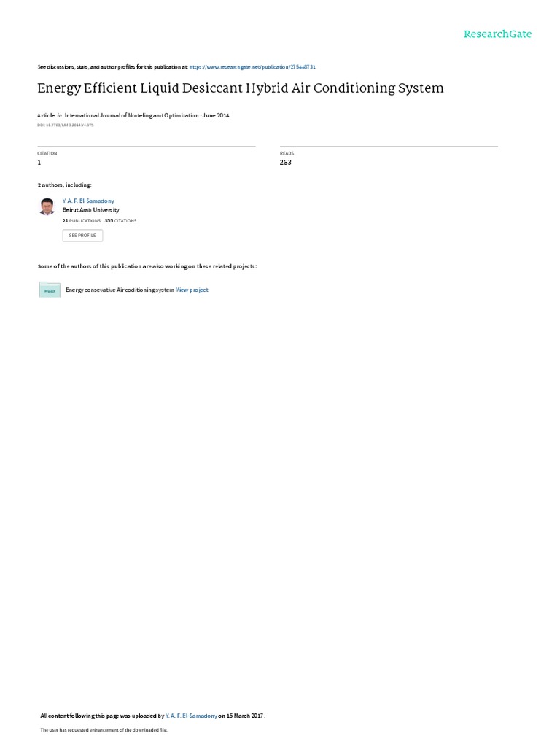The height and width of the screenshot is (747, 560).
Task: Click the uploader name link in the footer
Action: (x=191, y=716)
